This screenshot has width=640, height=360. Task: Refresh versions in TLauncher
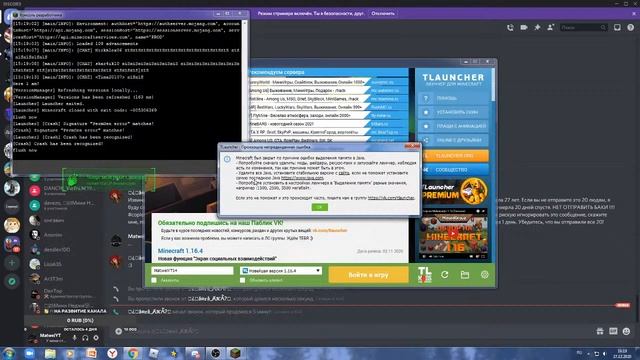(x=444, y=275)
